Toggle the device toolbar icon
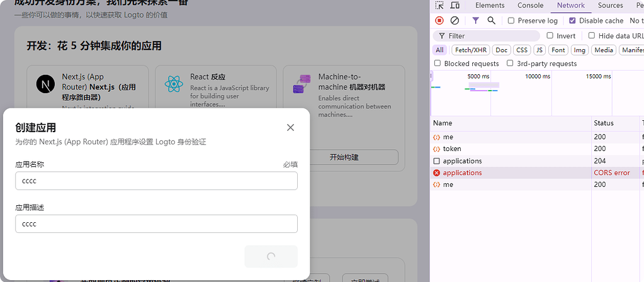The height and width of the screenshot is (282, 644). tap(455, 5)
